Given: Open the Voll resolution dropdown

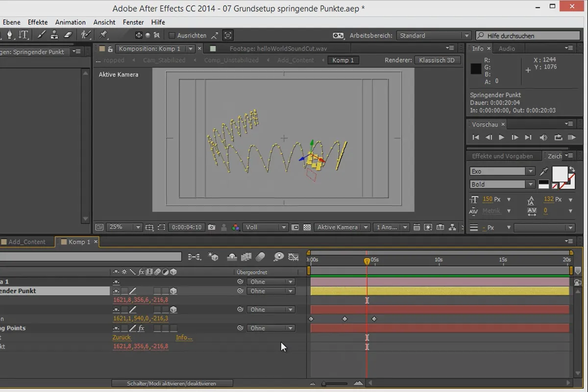Looking at the screenshot, I should click(266, 227).
